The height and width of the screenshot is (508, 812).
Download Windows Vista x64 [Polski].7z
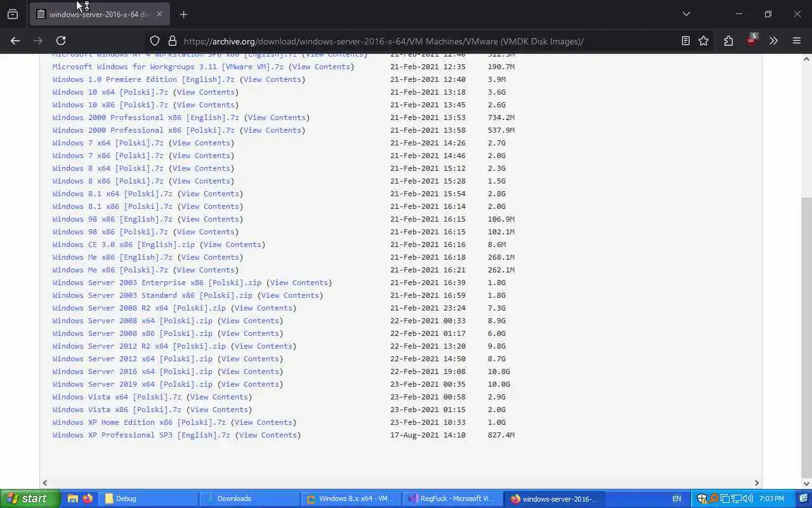(x=117, y=397)
